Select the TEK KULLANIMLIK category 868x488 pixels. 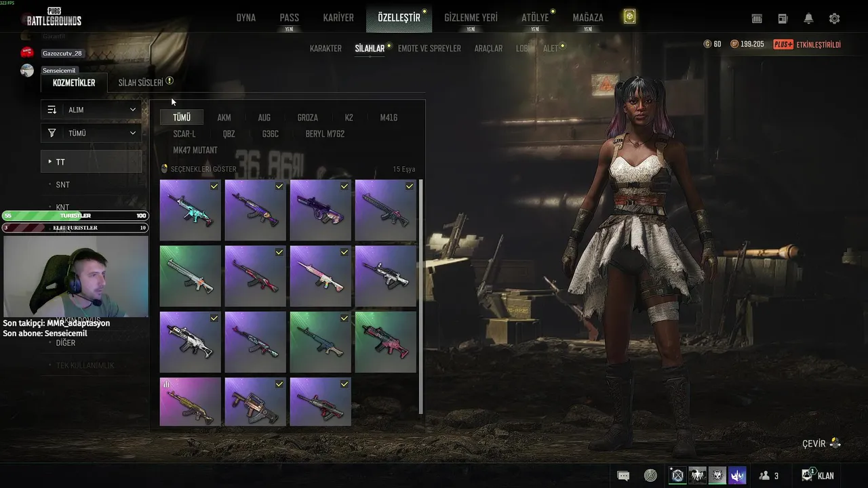point(85,365)
